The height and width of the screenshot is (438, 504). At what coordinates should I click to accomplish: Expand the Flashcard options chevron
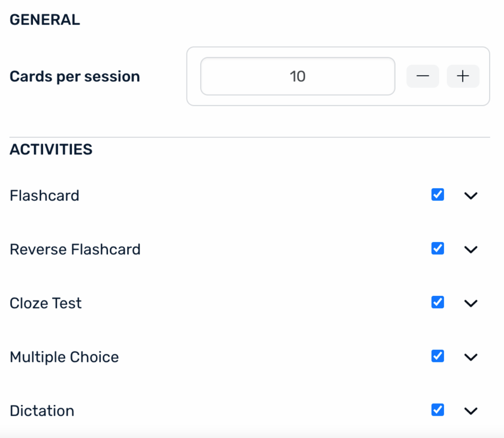[471, 196]
